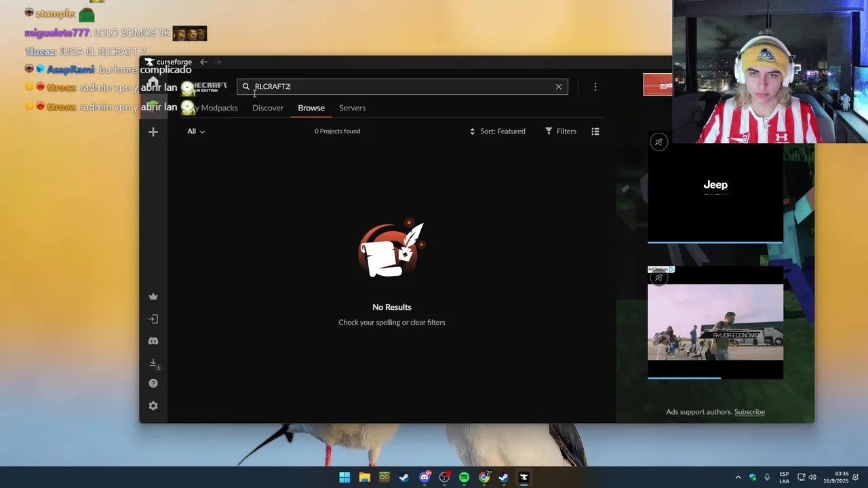868x488 pixels.
Task: Click the '0 Projects found' text
Action: tap(337, 131)
